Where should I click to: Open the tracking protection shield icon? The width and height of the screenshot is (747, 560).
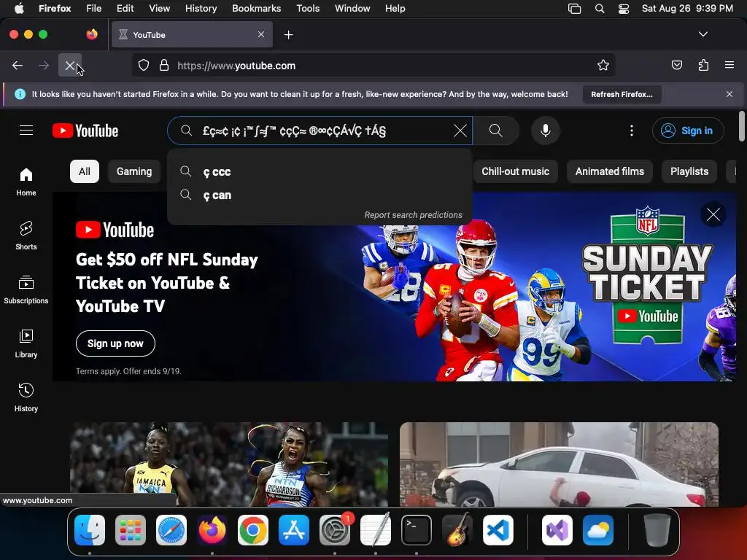click(144, 65)
